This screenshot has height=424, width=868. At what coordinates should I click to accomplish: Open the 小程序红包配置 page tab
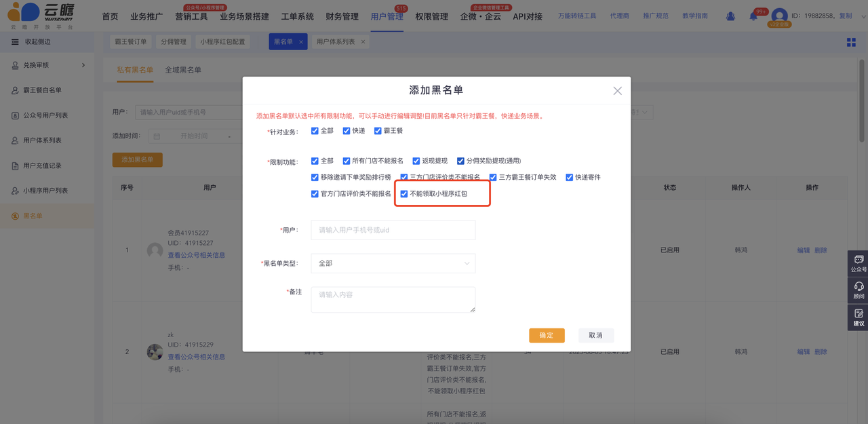222,42
